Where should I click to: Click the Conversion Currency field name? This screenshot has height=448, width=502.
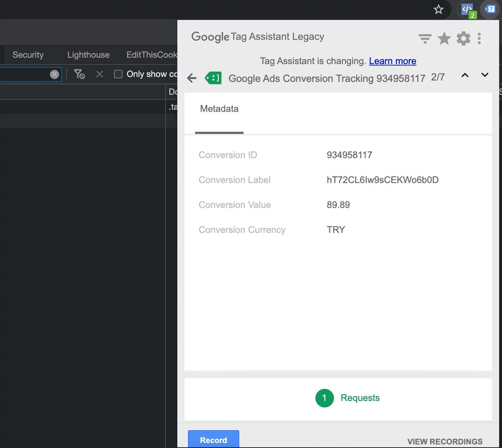tap(242, 230)
